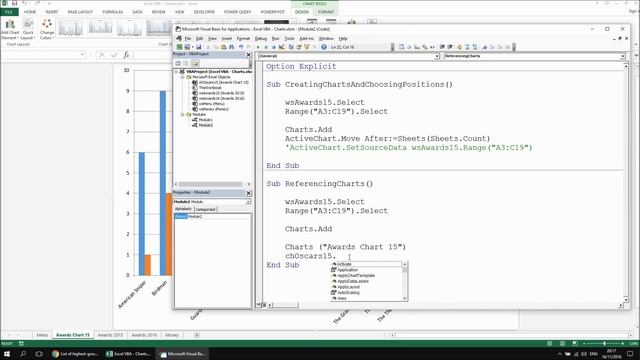The width and height of the screenshot is (640, 360).
Task: Open the HOME ribbon tab in Excel
Action: [30, 12]
